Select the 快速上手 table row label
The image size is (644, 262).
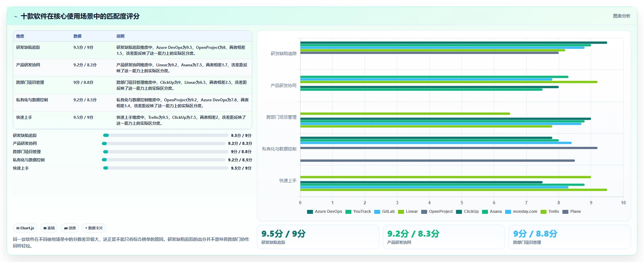24,117
